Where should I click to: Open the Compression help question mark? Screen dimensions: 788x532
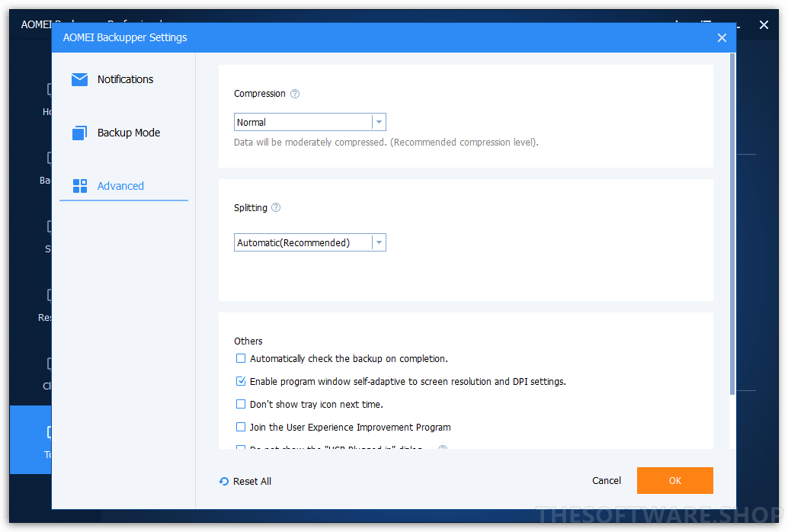tap(295, 94)
